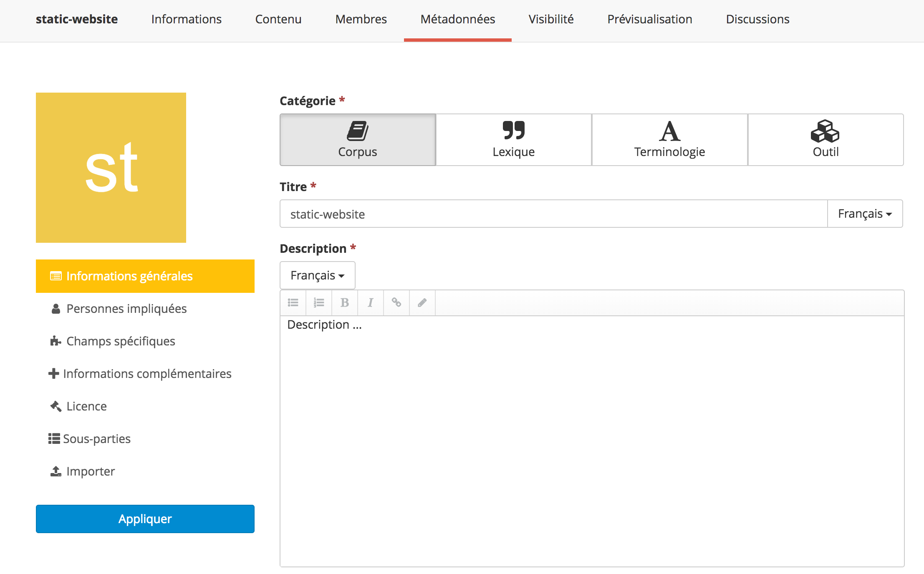Select the Corpus category
Screen dimensions: 924x574
[x=358, y=140]
